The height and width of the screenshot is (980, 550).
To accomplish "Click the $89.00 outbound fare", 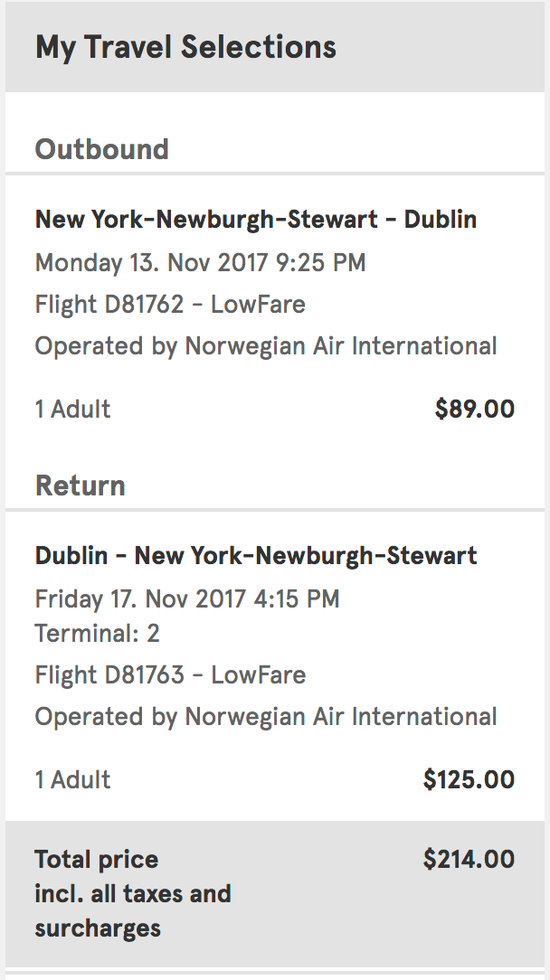I will click(x=474, y=410).
